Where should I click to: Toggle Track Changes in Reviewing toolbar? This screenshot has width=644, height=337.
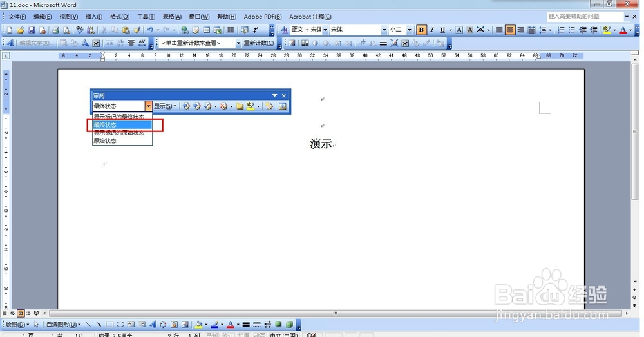[x=269, y=106]
